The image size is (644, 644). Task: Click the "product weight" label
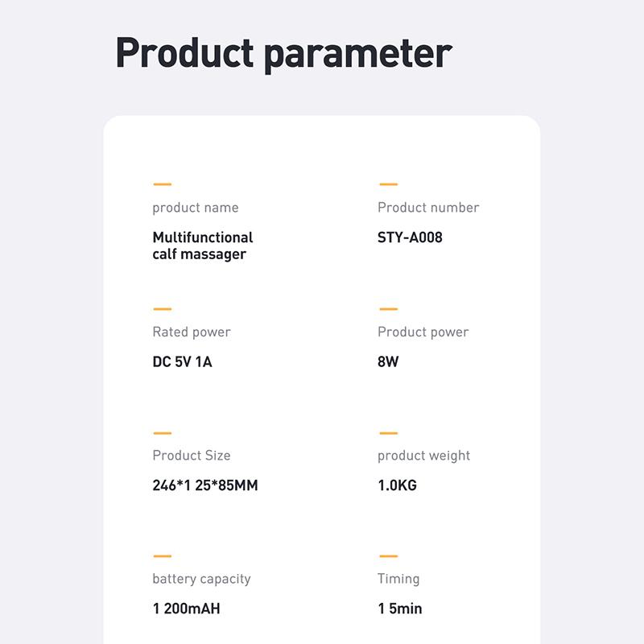coord(423,456)
